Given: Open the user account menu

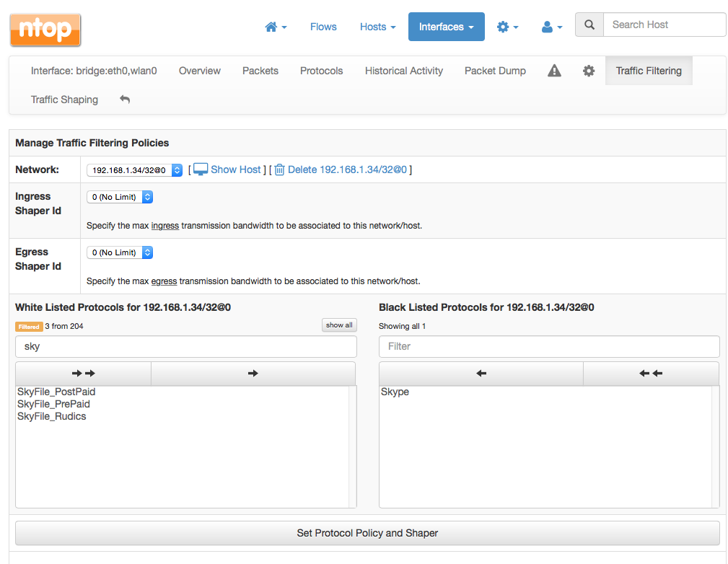Looking at the screenshot, I should tap(551, 27).
